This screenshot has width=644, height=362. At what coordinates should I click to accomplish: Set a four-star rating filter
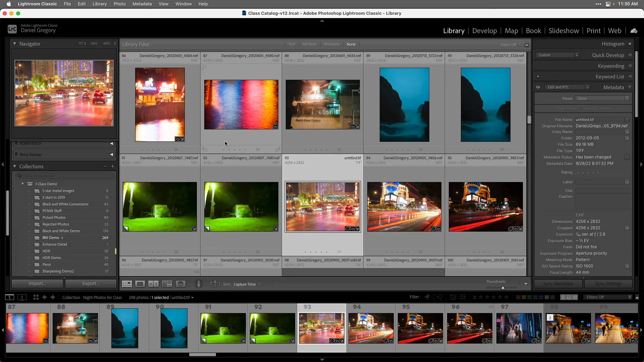click(499, 297)
